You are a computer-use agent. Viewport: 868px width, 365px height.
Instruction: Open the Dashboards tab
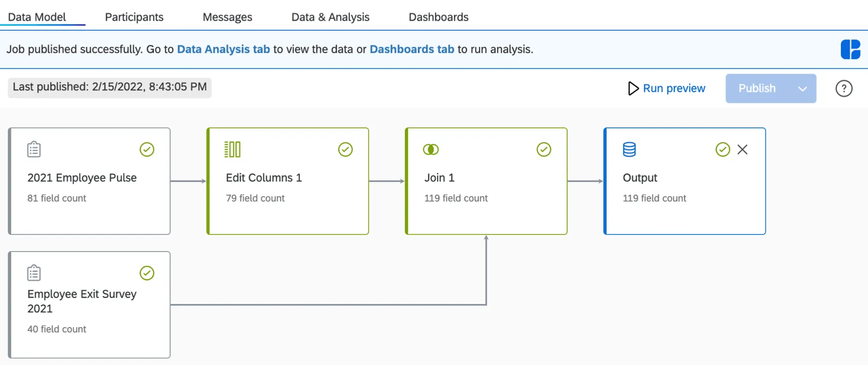point(439,17)
